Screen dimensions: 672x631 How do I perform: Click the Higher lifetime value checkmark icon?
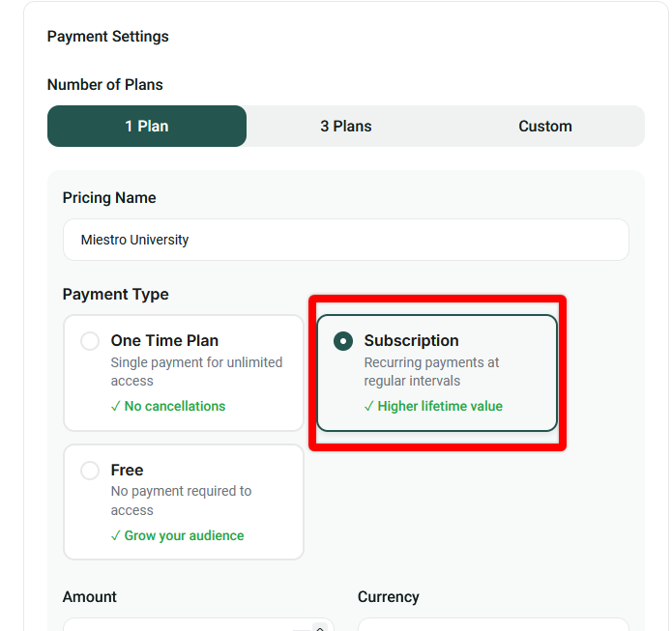369,406
